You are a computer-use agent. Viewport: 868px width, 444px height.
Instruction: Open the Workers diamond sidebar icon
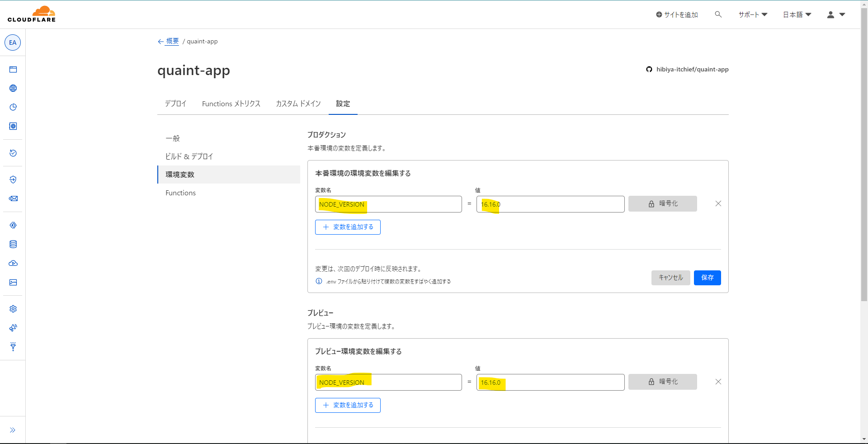tap(13, 225)
